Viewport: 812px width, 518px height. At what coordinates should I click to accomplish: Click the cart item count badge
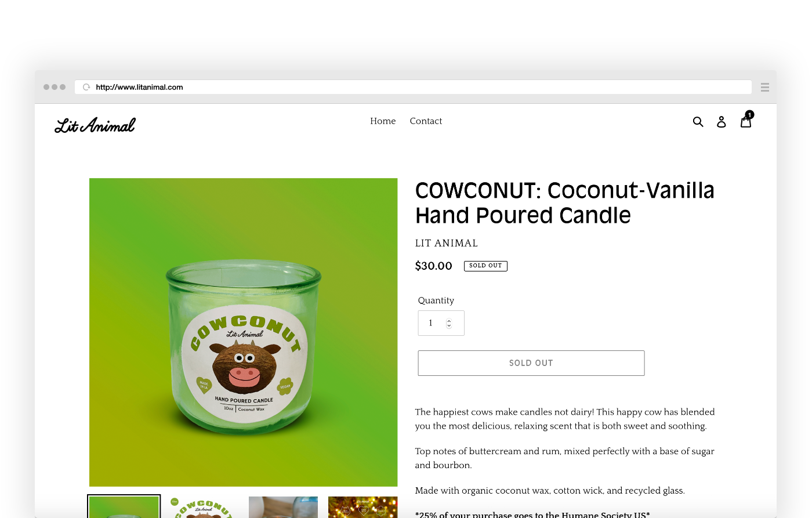pyautogui.click(x=749, y=115)
